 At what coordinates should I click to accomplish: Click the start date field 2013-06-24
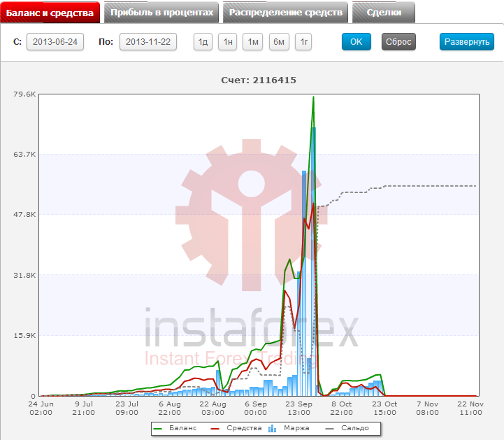[x=55, y=42]
